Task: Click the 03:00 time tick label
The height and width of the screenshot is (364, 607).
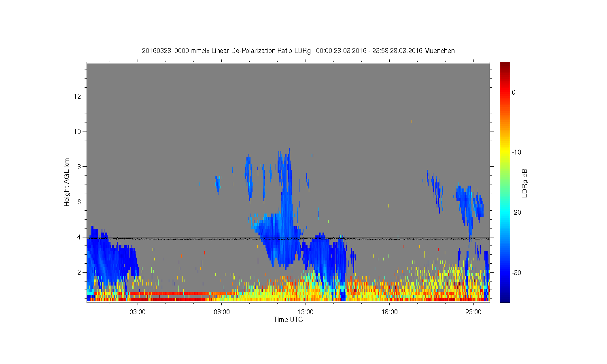Action: pyautogui.click(x=138, y=312)
